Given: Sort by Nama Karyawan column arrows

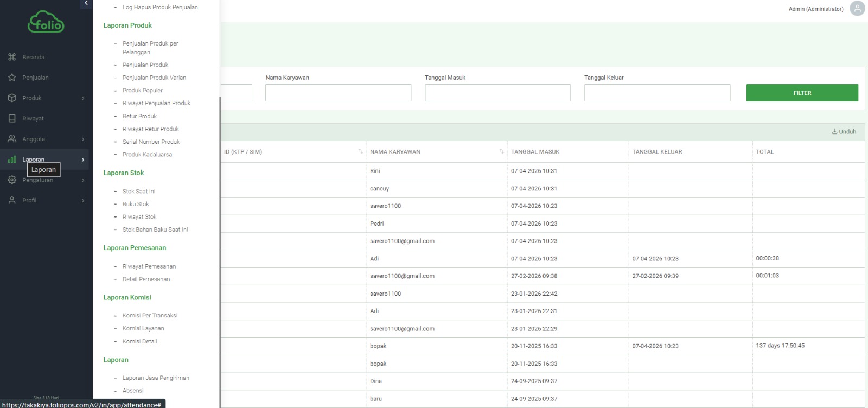Looking at the screenshot, I should 501,151.
